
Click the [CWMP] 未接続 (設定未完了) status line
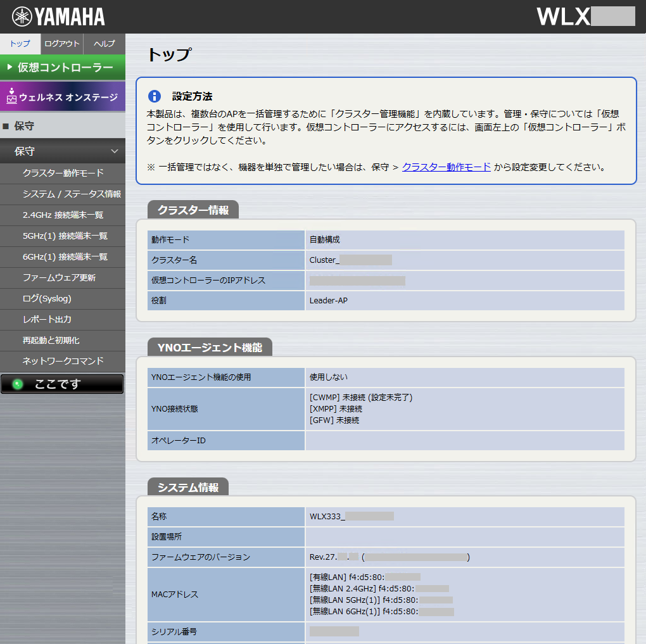coord(361,397)
